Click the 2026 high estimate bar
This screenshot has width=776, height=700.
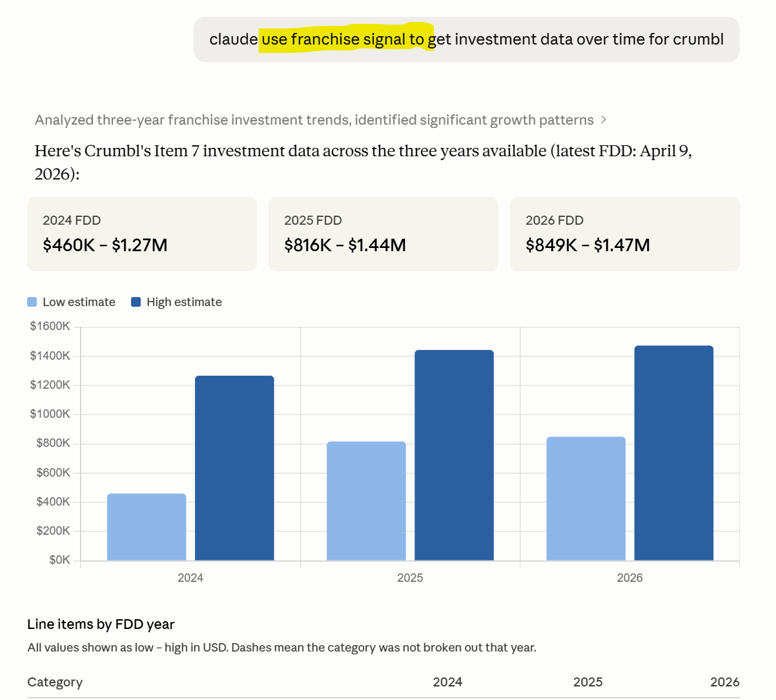pos(674,453)
